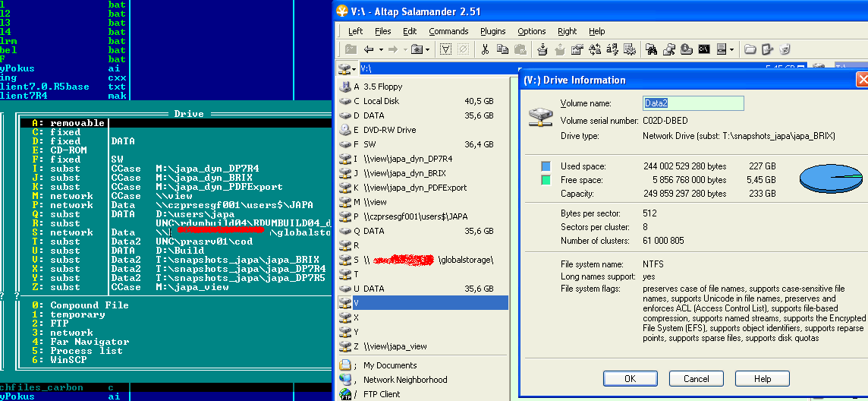Open the Plugins menu

coord(492,31)
